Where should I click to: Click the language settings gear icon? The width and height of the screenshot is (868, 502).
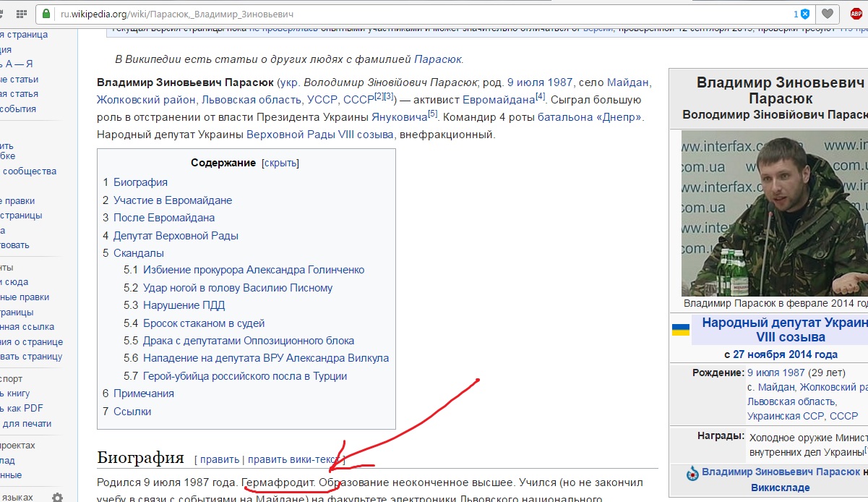click(57, 497)
